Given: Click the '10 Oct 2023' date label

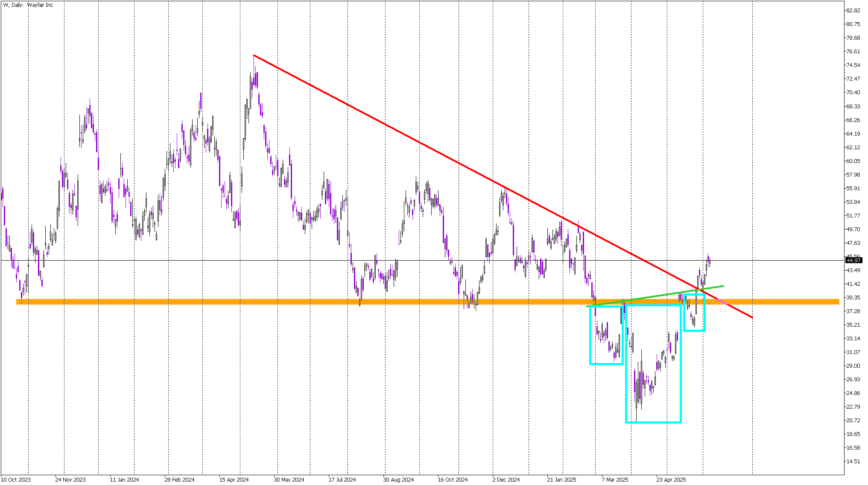Looking at the screenshot, I should tap(16, 479).
